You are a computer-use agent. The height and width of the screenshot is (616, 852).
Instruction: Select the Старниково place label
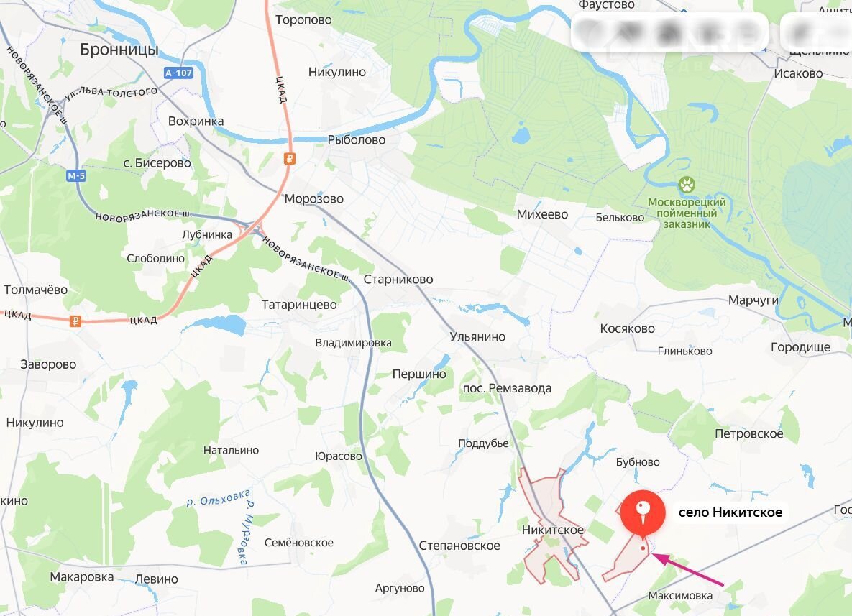[x=398, y=279]
